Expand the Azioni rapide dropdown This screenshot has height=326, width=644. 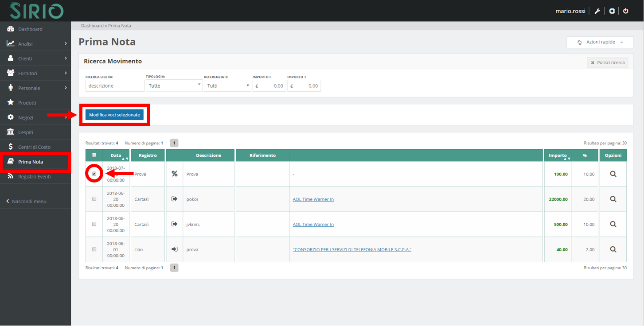[601, 42]
